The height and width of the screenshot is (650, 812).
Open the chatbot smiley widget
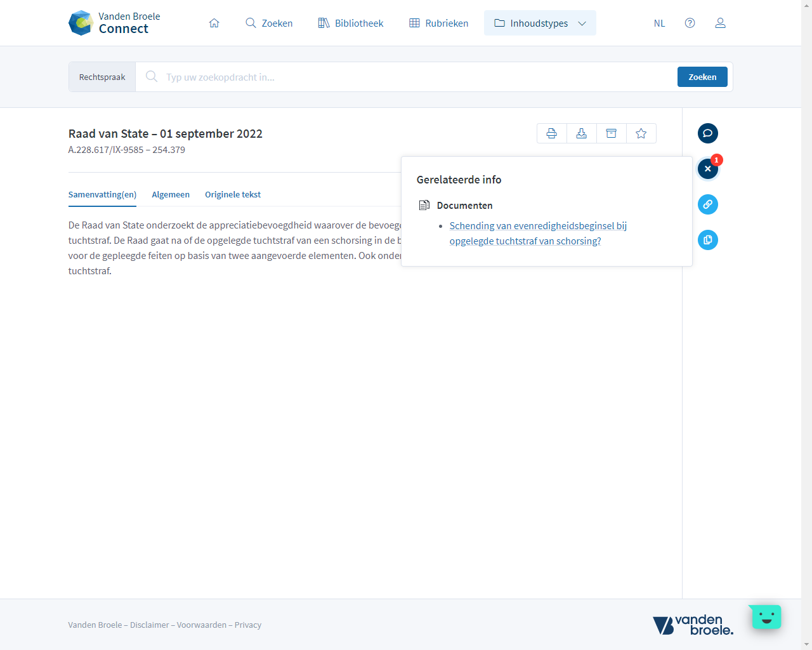coord(766,616)
